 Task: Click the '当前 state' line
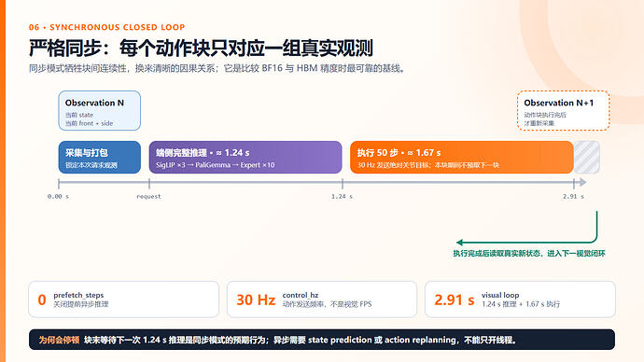point(78,115)
